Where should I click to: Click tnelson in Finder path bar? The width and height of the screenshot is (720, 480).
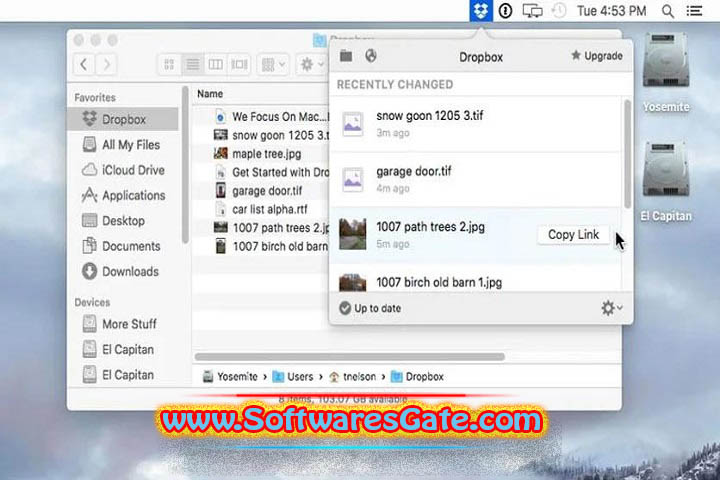pos(353,377)
